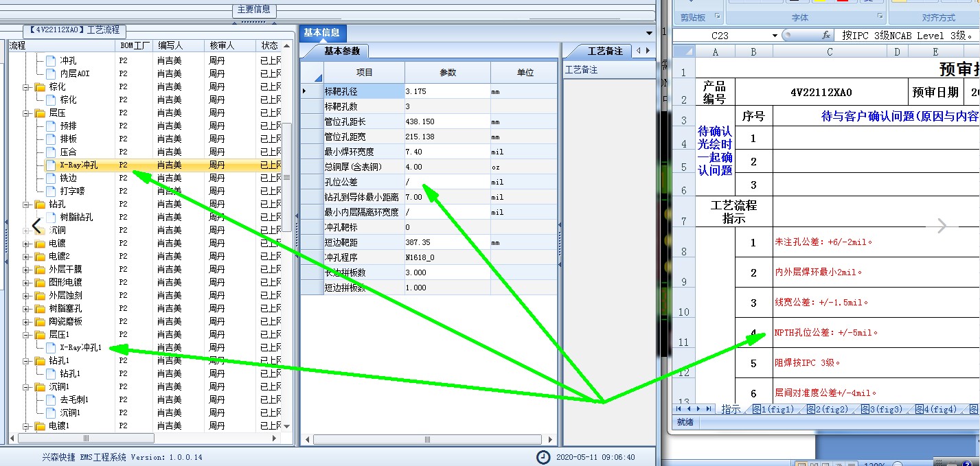980x466 pixels.
Task: Click the next sheet navigation arrow in Excel
Action: point(699,409)
